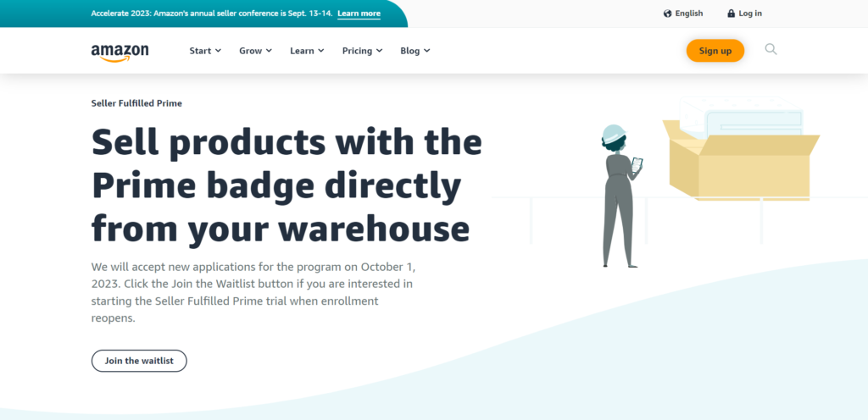Expand the Learn menu chevron

click(x=321, y=50)
